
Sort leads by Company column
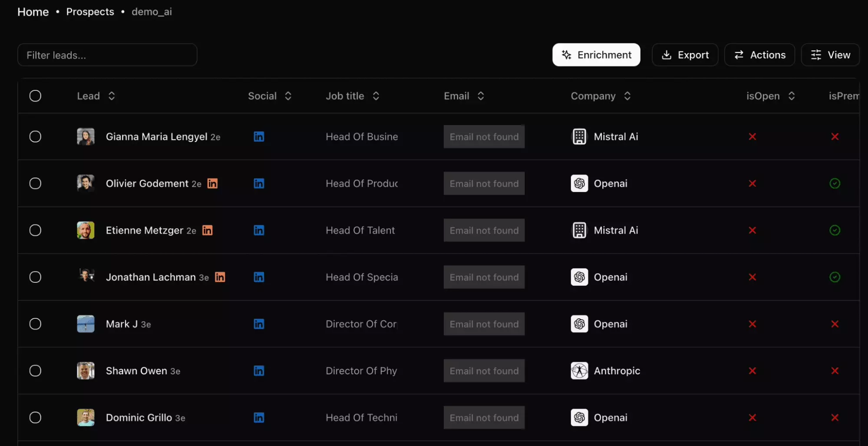(627, 96)
